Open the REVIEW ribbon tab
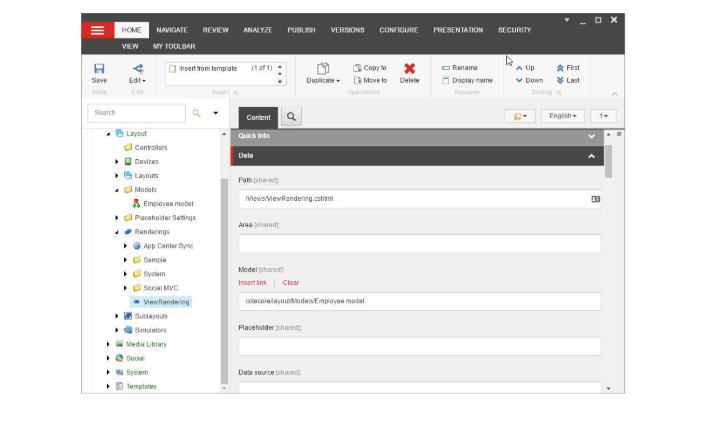The width and height of the screenshot is (727, 423). point(216,30)
